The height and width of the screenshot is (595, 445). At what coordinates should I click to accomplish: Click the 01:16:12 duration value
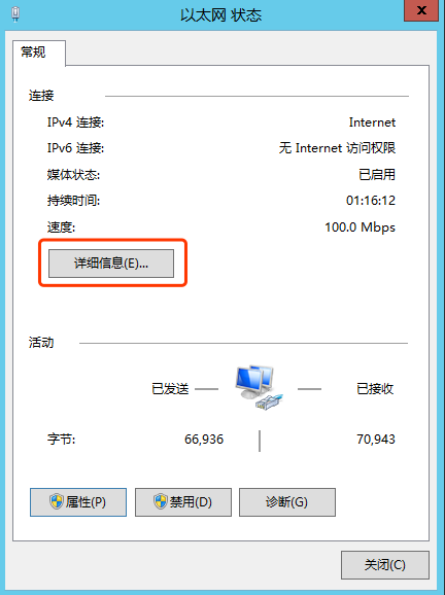pos(371,200)
